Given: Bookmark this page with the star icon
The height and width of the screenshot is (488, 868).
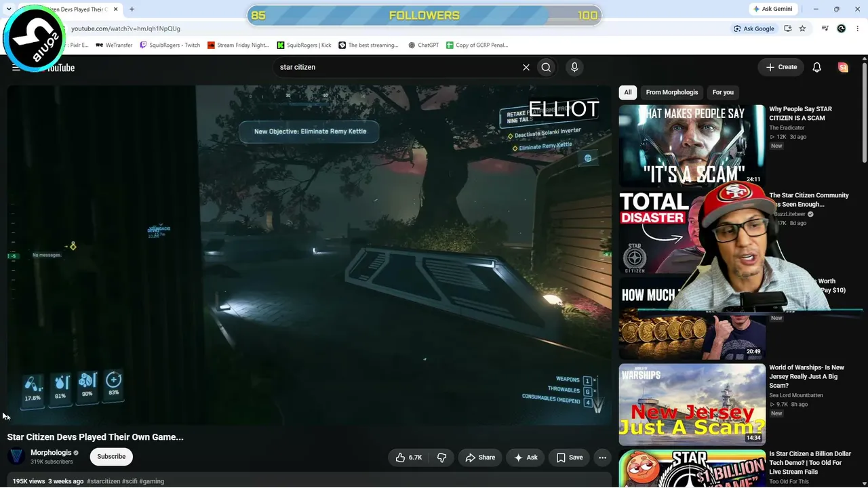Looking at the screenshot, I should (x=802, y=28).
